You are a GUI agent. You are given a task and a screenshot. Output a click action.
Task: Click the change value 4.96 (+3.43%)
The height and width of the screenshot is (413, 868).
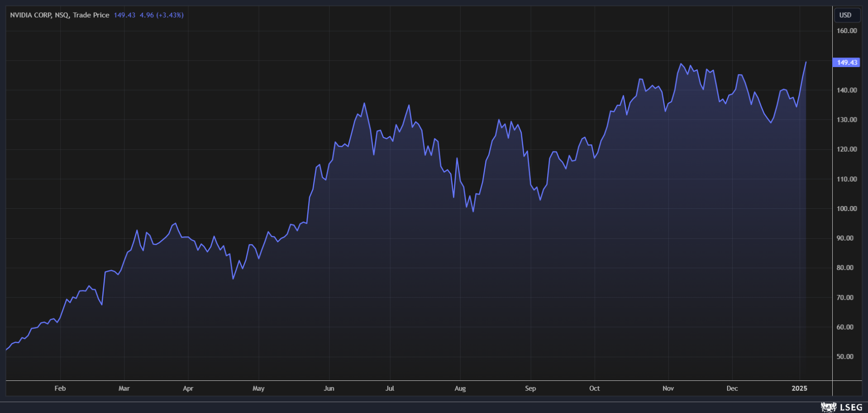162,15
